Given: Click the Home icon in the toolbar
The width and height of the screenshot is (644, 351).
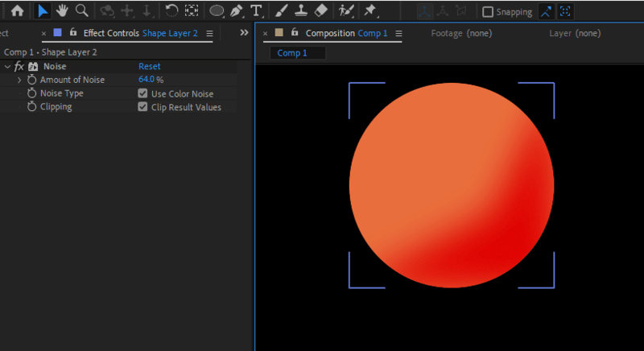Looking at the screenshot, I should pyautogui.click(x=17, y=11).
